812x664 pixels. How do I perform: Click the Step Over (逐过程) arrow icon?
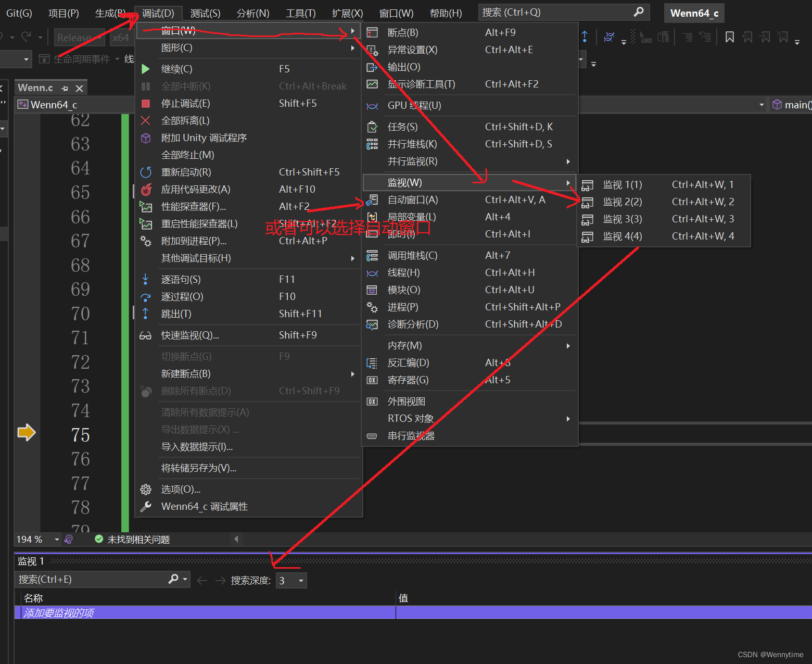pyautogui.click(x=146, y=296)
